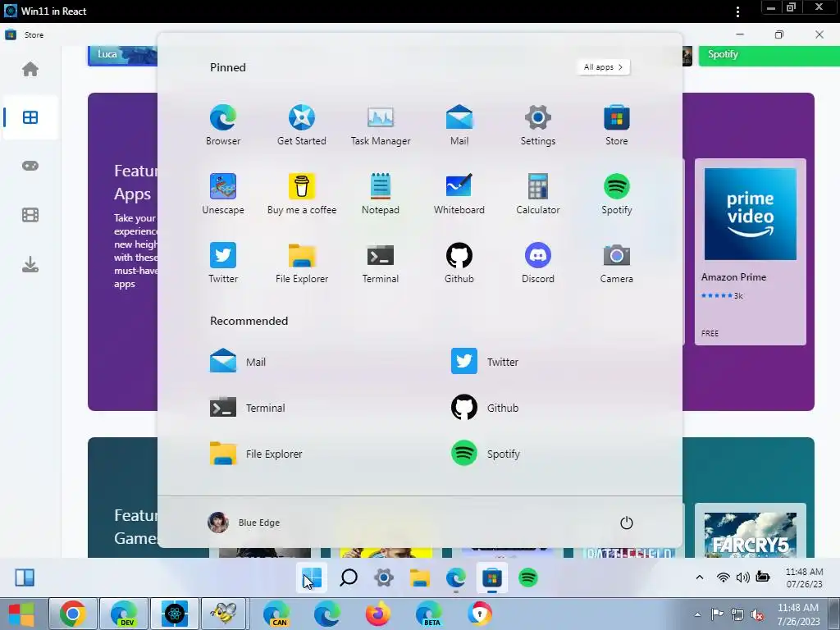Click the Start button on inner taskbar
Image resolution: width=840 pixels, height=630 pixels.
point(312,577)
